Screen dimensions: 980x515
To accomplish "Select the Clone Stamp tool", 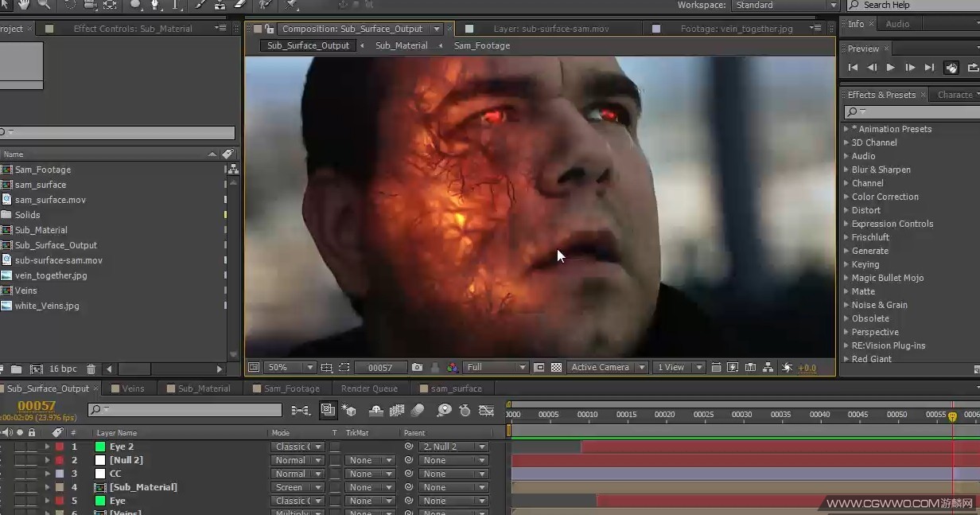I will tap(220, 5).
